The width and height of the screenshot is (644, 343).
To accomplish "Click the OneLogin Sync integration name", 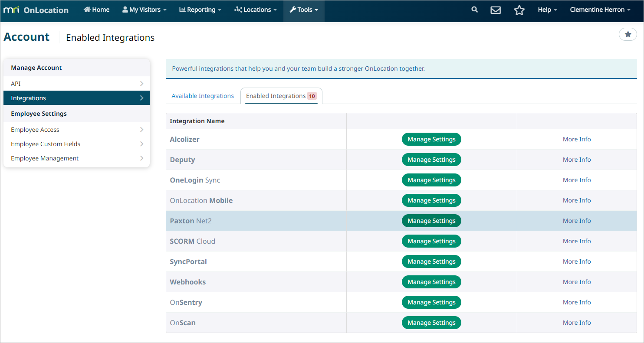I will [x=195, y=180].
